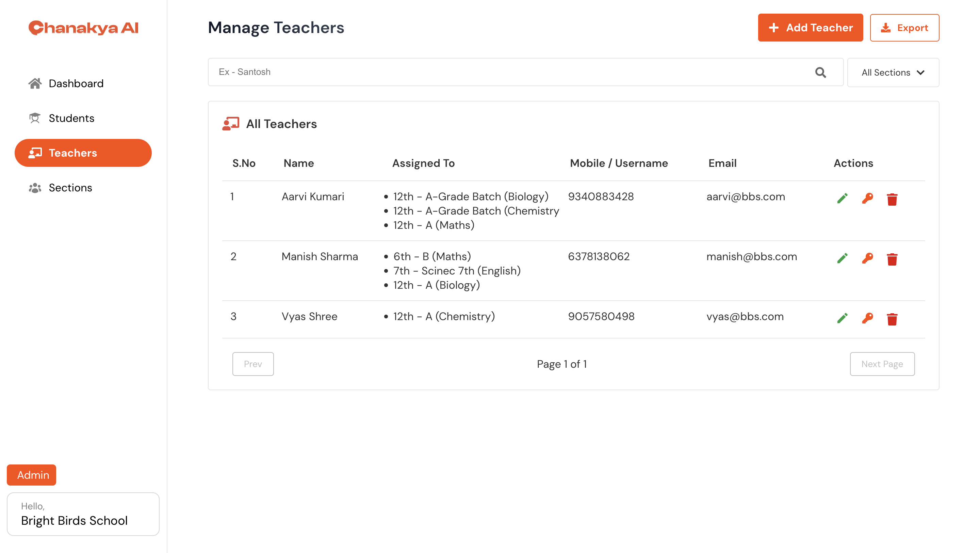Click email manish@bbs.com

(x=752, y=256)
